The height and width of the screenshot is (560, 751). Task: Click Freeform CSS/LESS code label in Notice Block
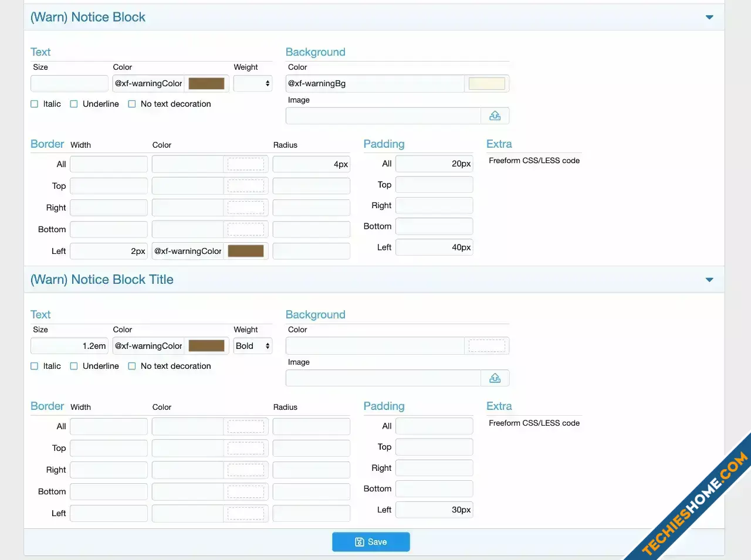click(534, 161)
